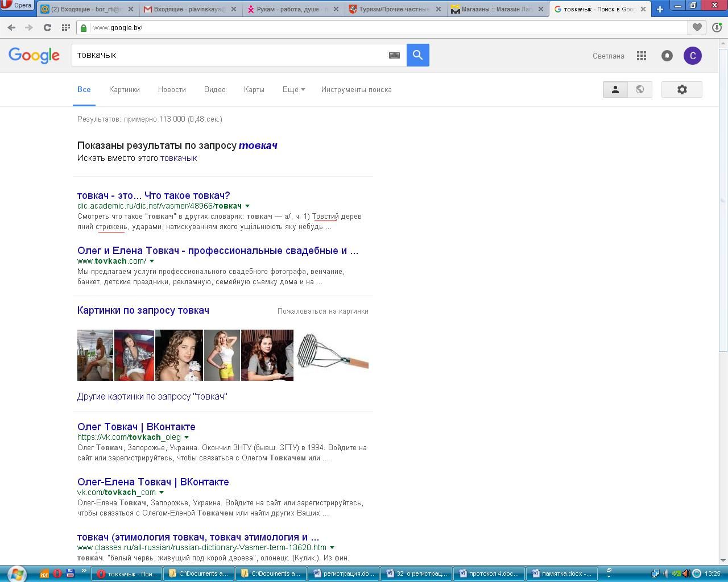Search instead for товкачык link

point(178,158)
